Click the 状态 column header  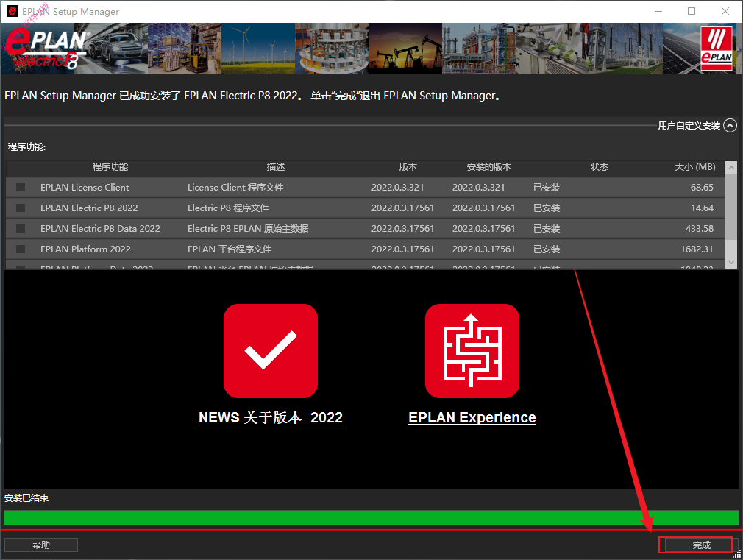(x=600, y=167)
